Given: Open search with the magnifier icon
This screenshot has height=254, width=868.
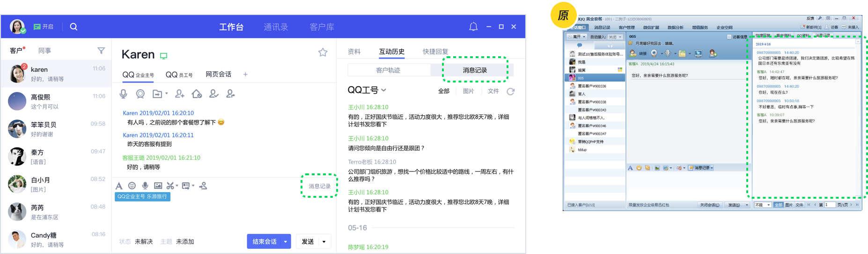Looking at the screenshot, I should point(74,27).
